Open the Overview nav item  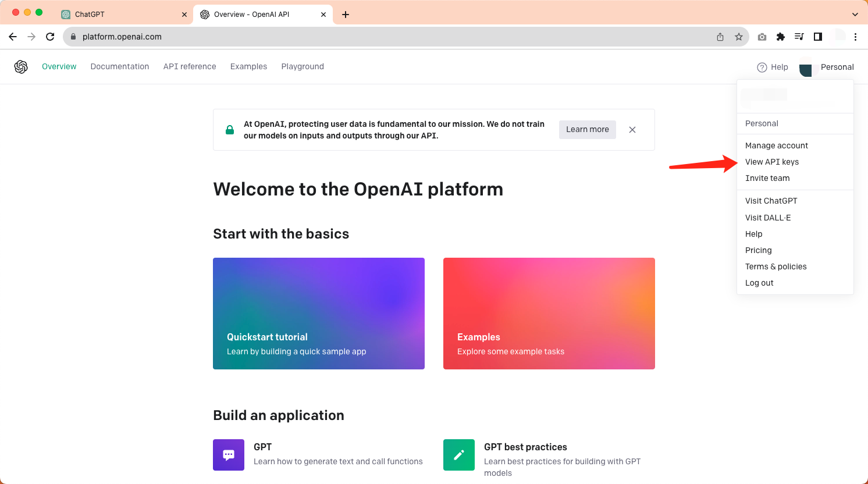[59, 67]
